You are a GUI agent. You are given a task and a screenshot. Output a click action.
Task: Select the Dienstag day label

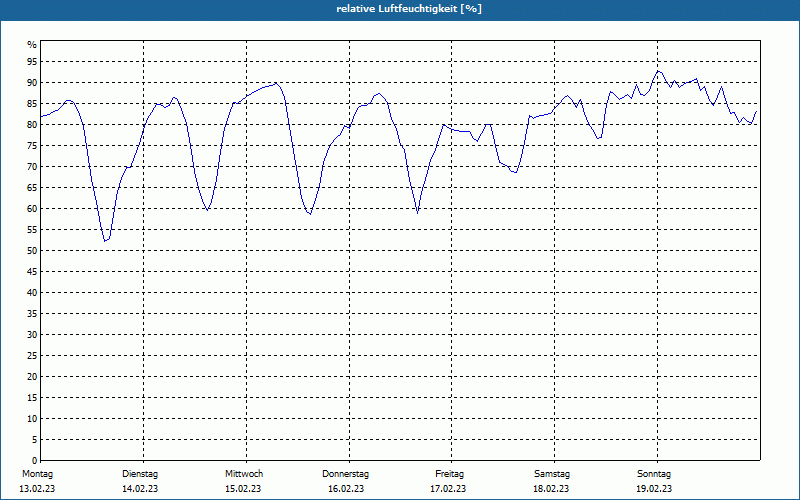pyautogui.click(x=140, y=474)
